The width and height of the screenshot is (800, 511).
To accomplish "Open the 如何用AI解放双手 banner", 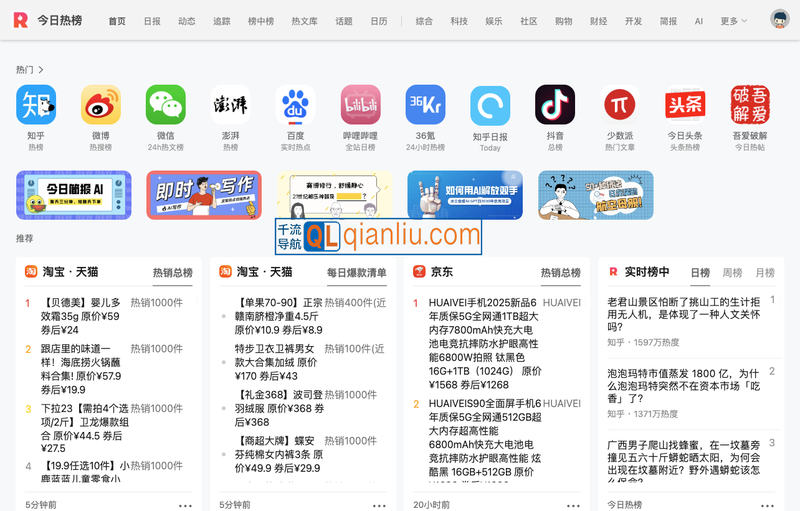I will [x=465, y=195].
